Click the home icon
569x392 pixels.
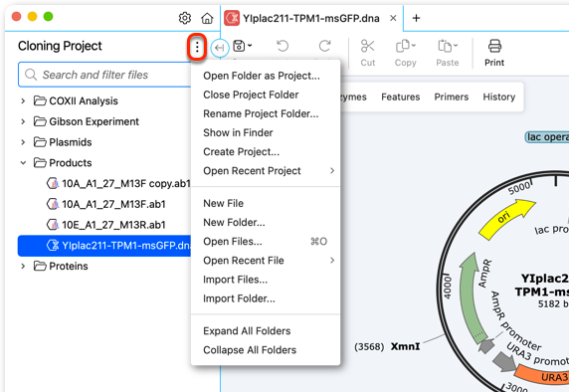tap(207, 18)
